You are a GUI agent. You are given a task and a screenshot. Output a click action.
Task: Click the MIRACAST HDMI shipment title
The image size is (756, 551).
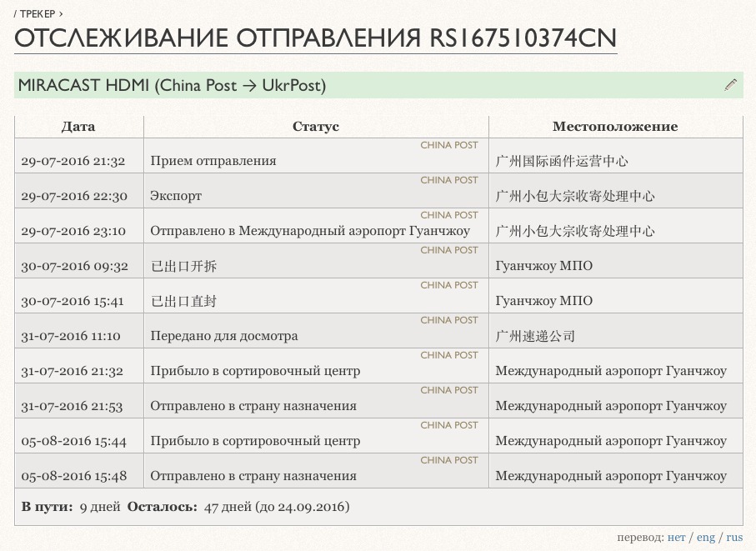pos(172,86)
